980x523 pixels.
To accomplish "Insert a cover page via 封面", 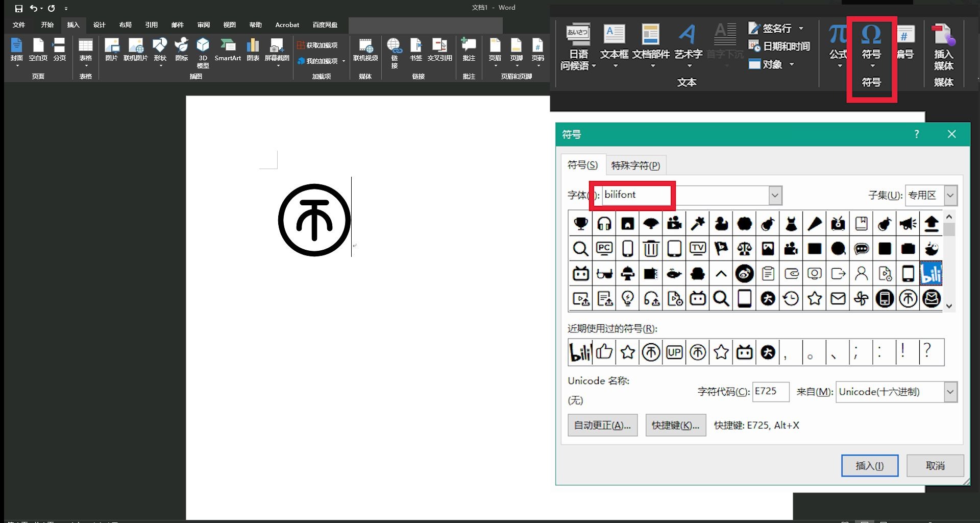I will tap(17, 50).
